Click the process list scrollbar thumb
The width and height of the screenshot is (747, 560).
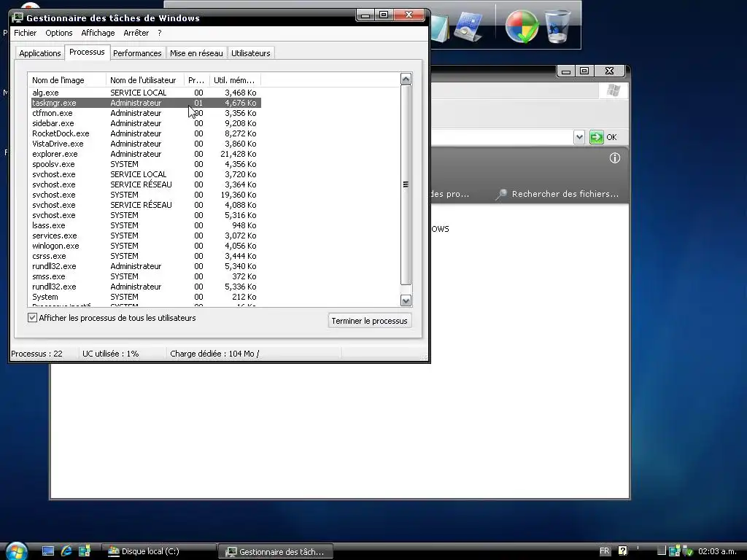(x=406, y=184)
